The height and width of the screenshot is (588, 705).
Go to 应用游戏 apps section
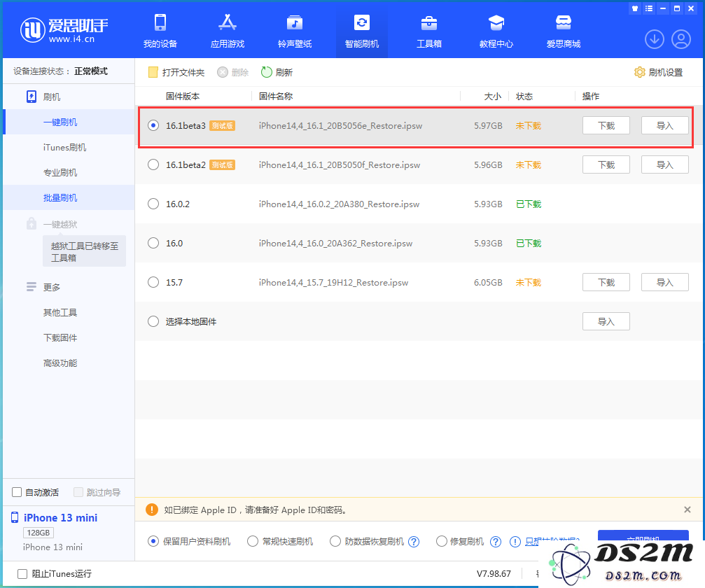click(227, 31)
